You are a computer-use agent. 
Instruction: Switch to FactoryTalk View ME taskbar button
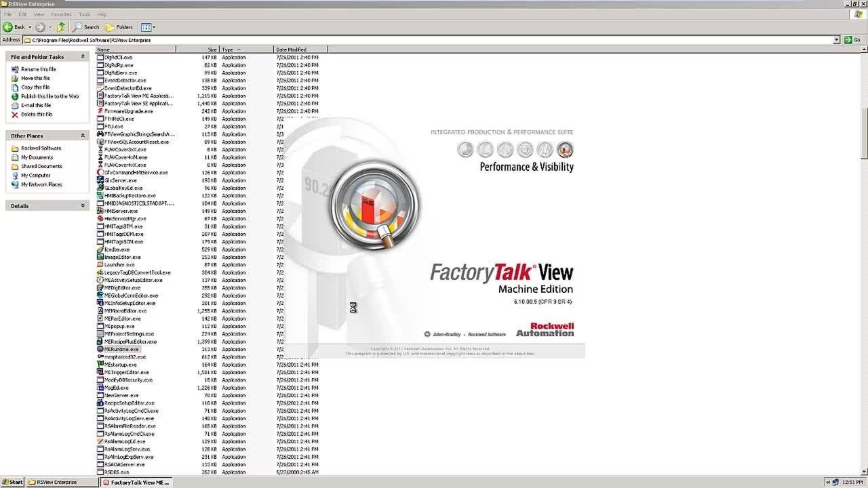(136, 483)
